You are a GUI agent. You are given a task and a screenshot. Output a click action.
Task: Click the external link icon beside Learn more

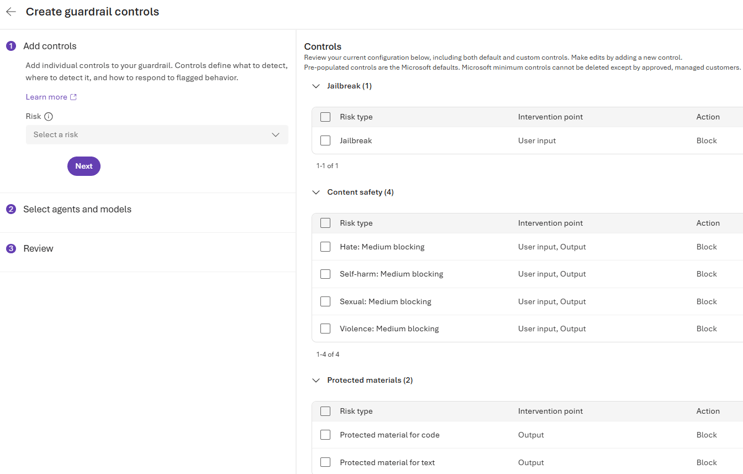point(73,97)
